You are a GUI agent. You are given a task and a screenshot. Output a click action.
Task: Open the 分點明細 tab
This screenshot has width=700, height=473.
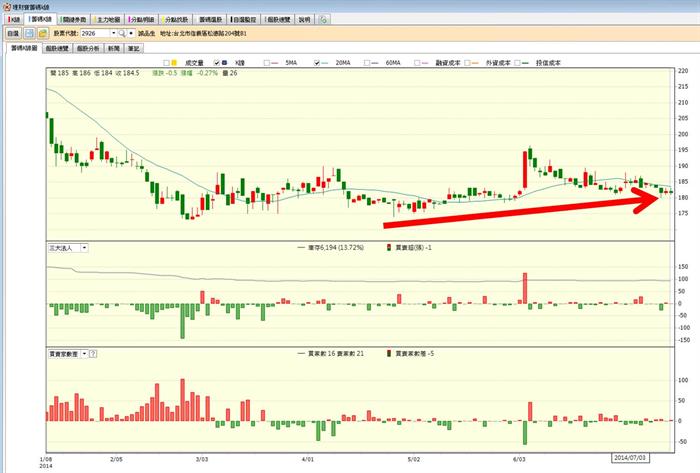(142, 20)
